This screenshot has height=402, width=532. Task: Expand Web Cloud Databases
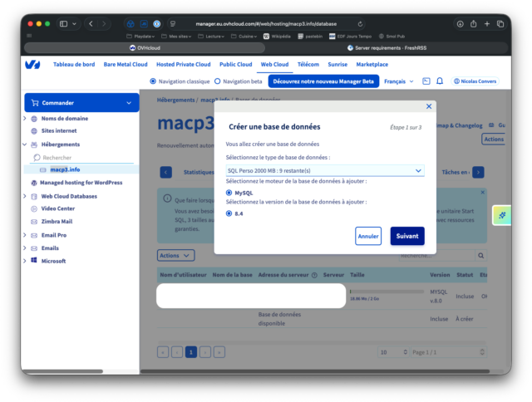(x=24, y=196)
